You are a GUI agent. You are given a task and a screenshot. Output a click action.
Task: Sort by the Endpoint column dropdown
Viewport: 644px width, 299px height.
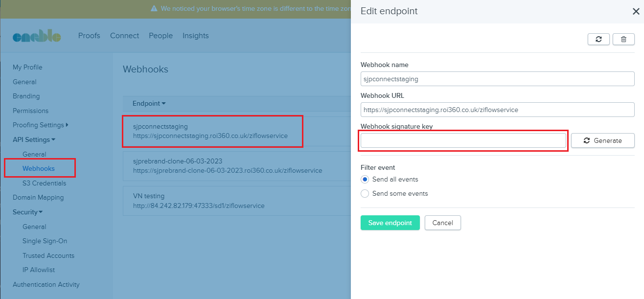tap(149, 103)
